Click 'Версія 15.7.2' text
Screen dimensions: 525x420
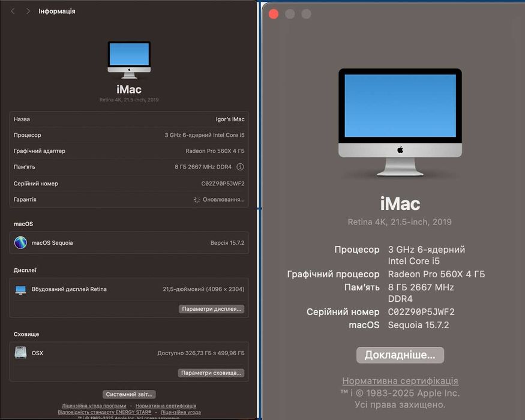point(227,243)
